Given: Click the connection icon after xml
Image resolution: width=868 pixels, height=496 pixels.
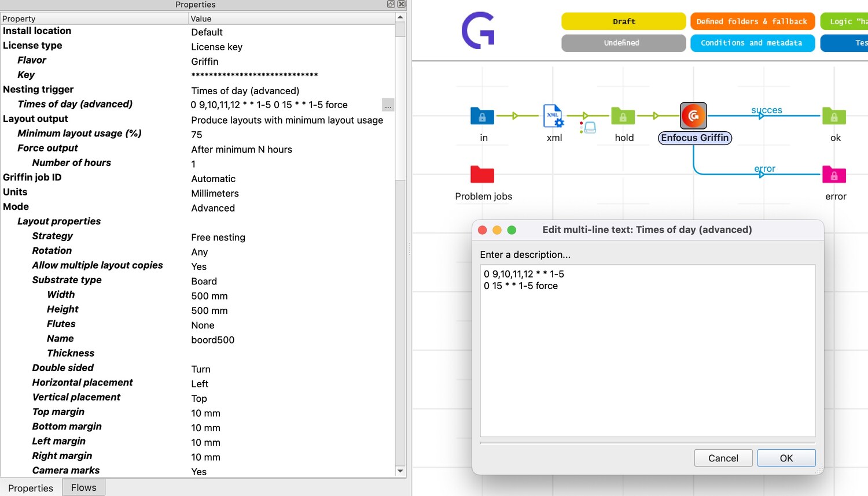Looking at the screenshot, I should tap(588, 127).
